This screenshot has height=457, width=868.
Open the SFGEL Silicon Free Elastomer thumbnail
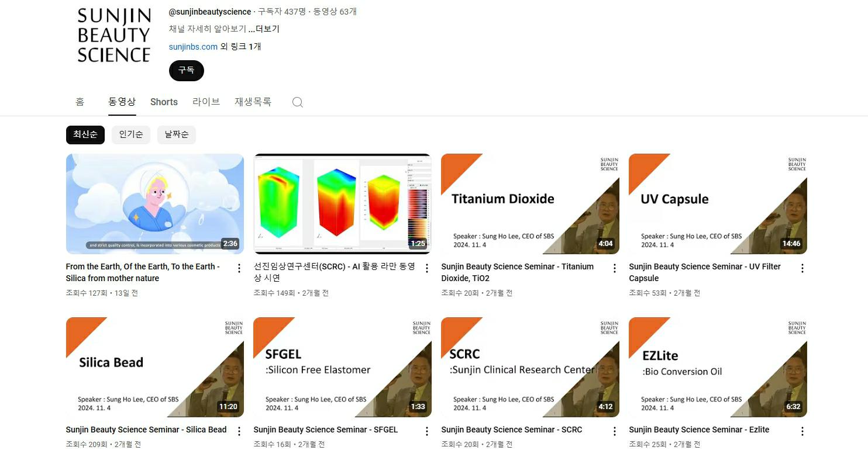[342, 367]
